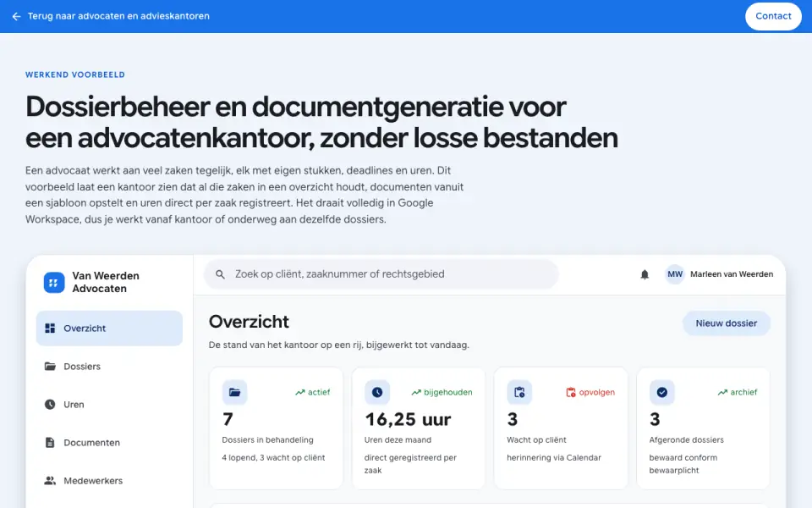Click the Overzicht dashboard icon in sidebar

50,329
